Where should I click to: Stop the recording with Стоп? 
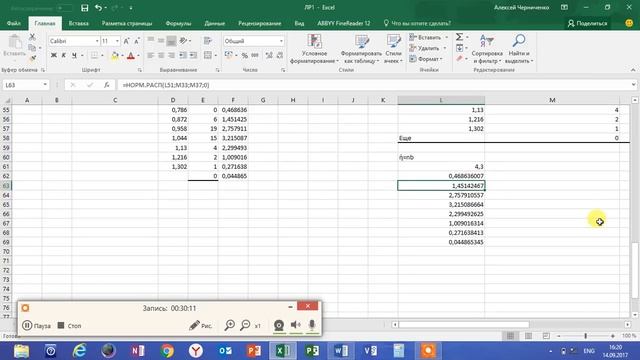click(x=69, y=325)
